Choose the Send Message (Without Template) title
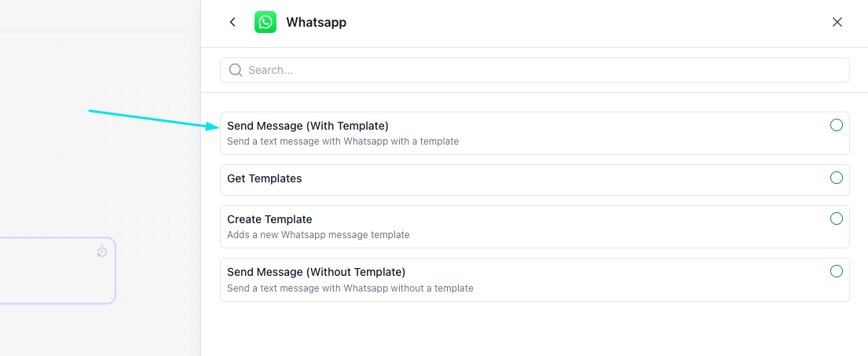The width and height of the screenshot is (868, 356). click(x=316, y=272)
